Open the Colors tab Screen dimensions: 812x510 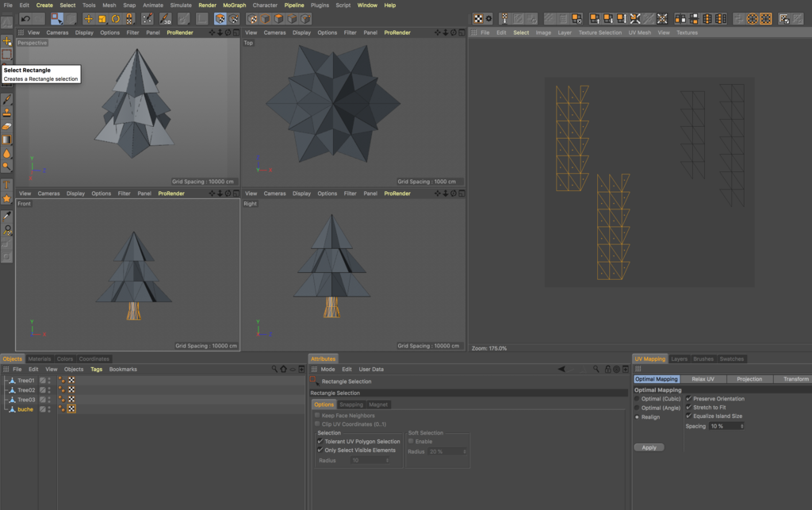[65, 359]
